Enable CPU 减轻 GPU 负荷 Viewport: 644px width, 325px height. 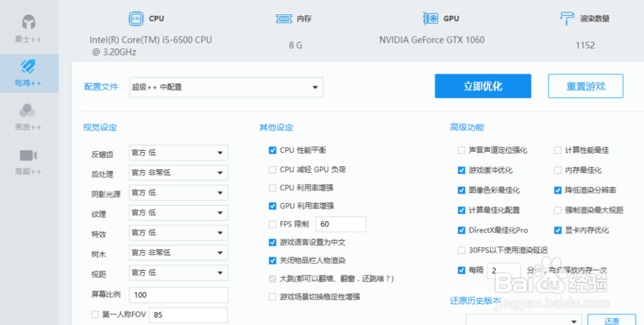coord(272,170)
